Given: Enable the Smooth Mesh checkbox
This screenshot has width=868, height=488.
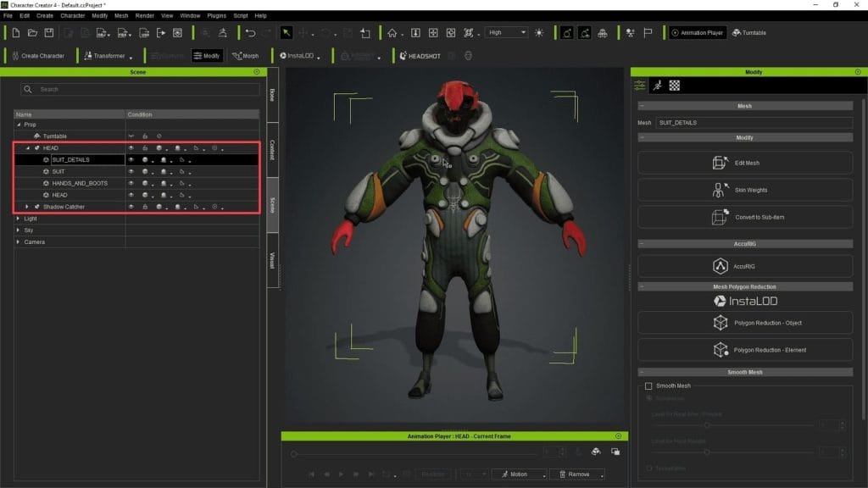Looking at the screenshot, I should coord(649,386).
